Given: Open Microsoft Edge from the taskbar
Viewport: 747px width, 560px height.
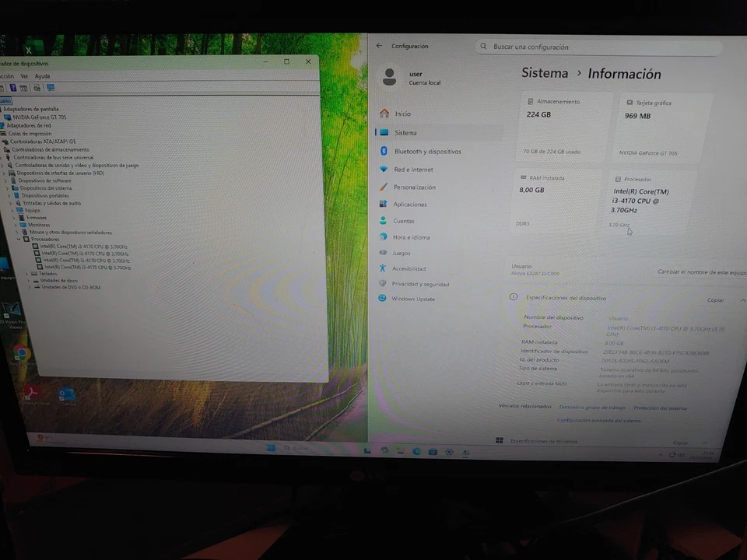Looking at the screenshot, I should coord(416,451).
